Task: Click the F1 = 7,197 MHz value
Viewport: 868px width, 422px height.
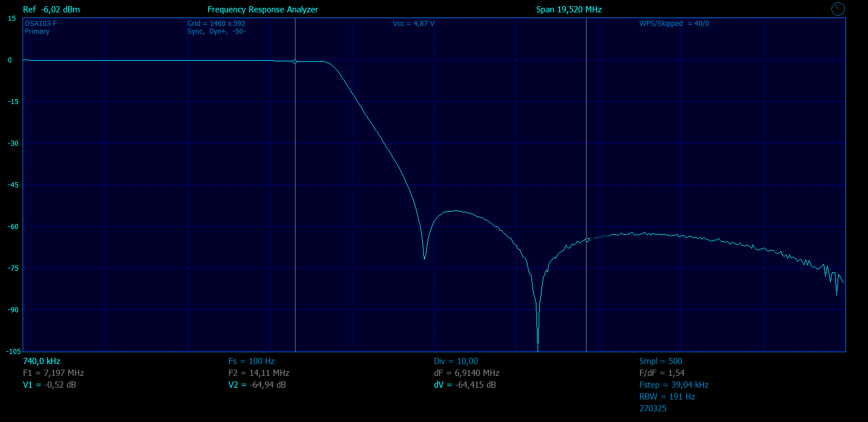Action: coord(53,373)
